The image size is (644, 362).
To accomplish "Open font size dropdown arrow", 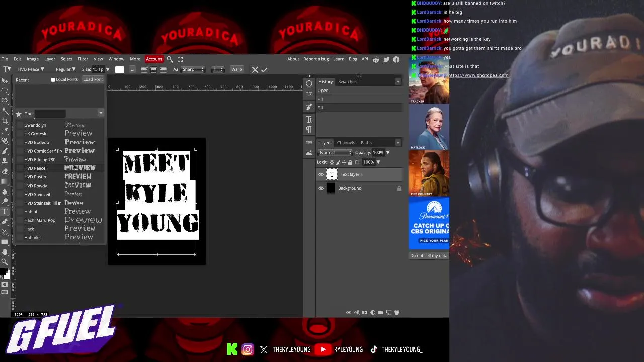I will (x=108, y=69).
